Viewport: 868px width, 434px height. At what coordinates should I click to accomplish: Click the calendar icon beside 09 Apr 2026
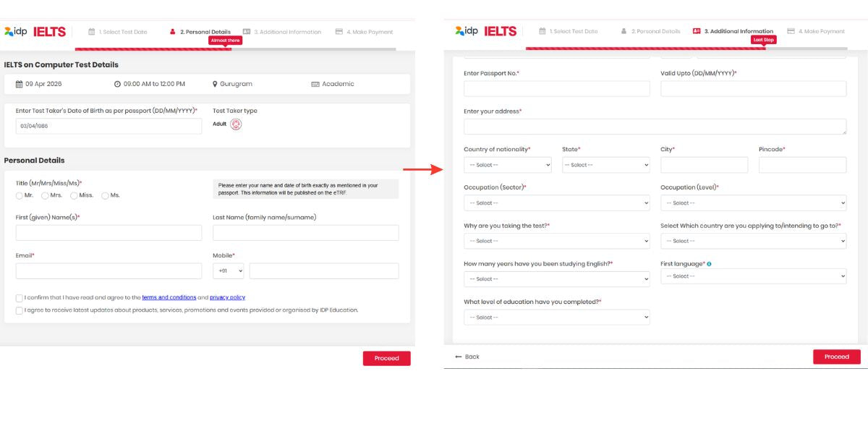[19, 84]
